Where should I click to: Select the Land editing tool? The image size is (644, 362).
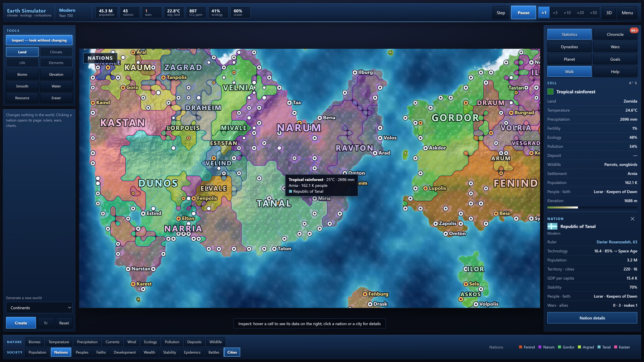[22, 52]
